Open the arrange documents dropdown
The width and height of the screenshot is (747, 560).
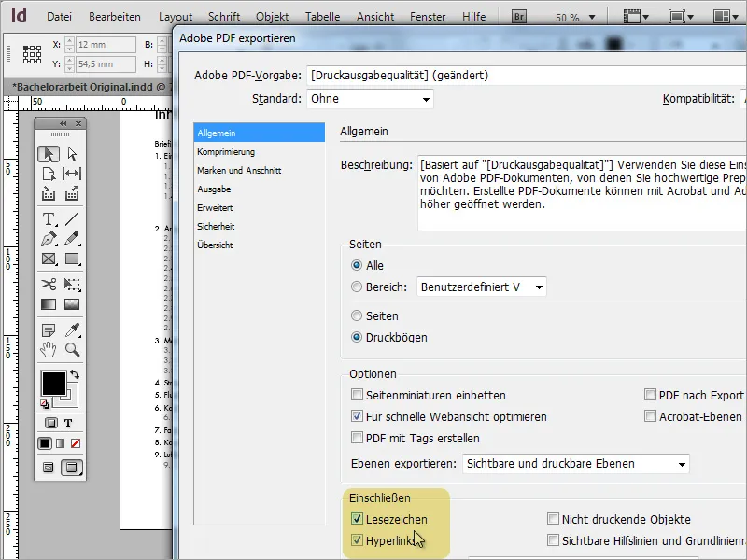point(726,17)
